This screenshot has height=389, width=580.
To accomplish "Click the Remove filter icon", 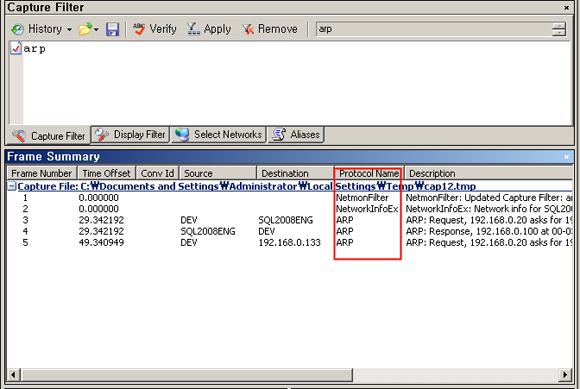I will [248, 29].
